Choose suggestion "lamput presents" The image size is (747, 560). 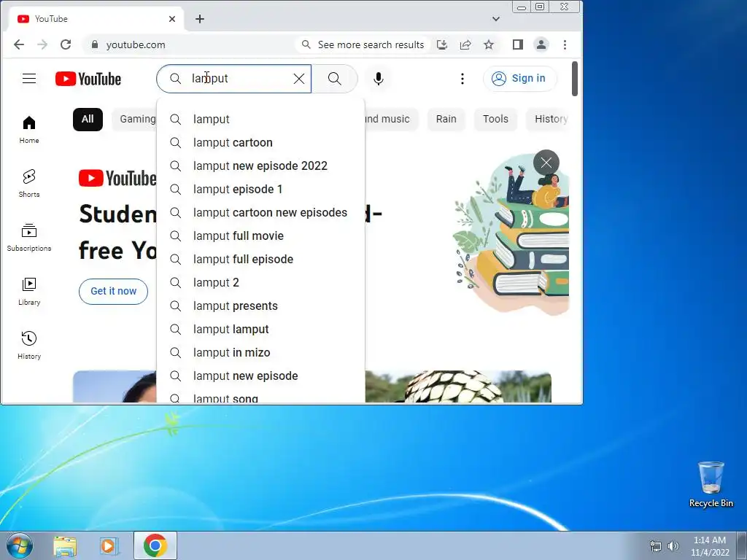[260, 306]
